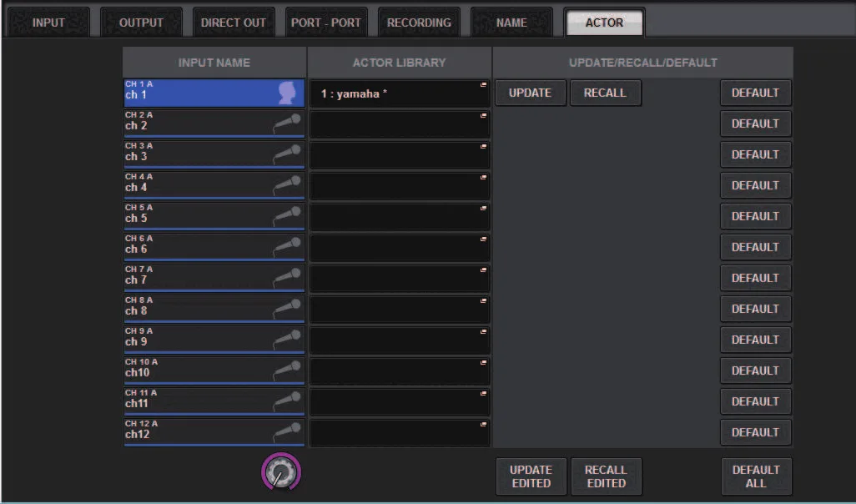This screenshot has height=504, width=856.
Task: Select the CH 6 A input name
Action: pos(214,247)
